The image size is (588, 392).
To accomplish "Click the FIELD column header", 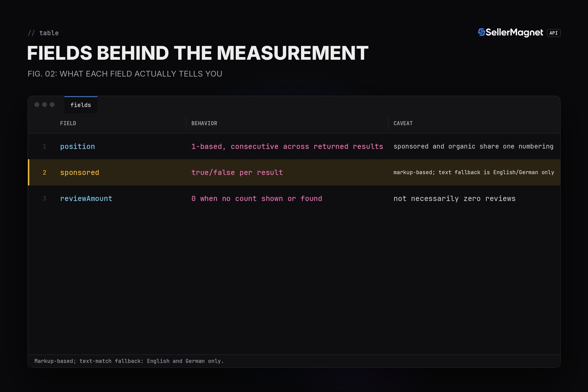I will pyautogui.click(x=68, y=123).
